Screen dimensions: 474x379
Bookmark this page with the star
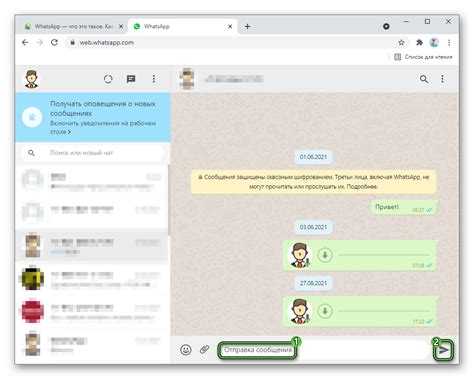401,43
